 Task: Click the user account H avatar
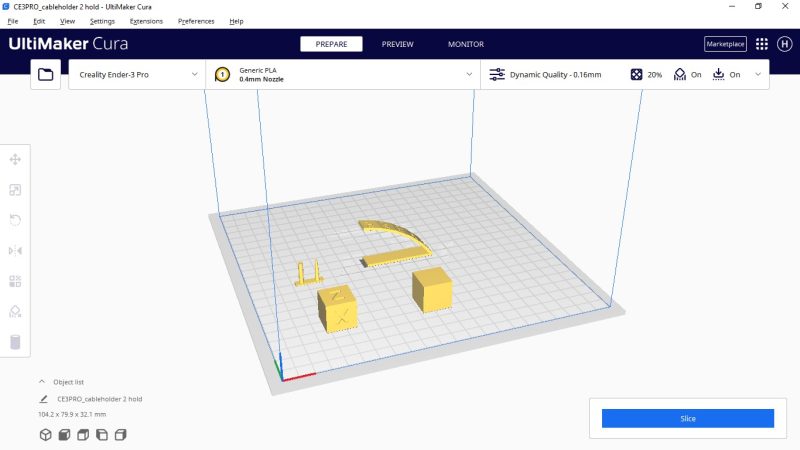(785, 44)
